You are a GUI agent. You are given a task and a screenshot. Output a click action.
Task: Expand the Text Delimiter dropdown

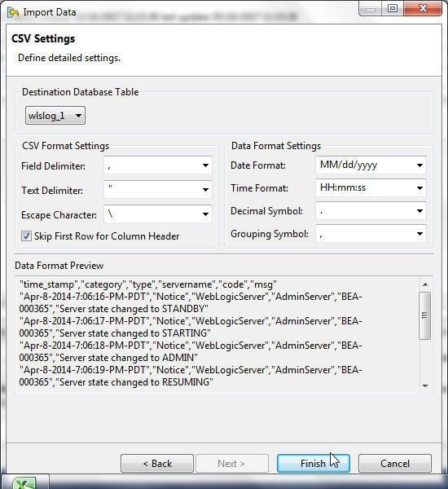pyautogui.click(x=158, y=190)
